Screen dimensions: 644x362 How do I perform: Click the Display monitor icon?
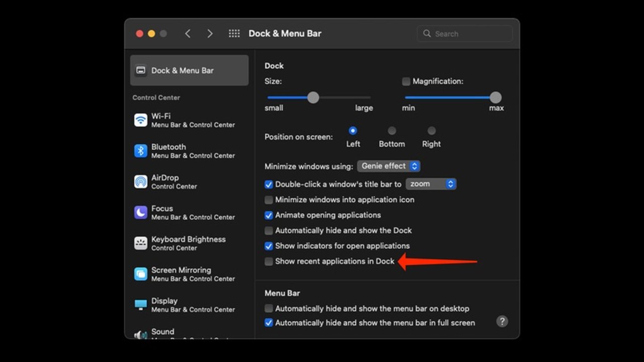[x=141, y=305]
